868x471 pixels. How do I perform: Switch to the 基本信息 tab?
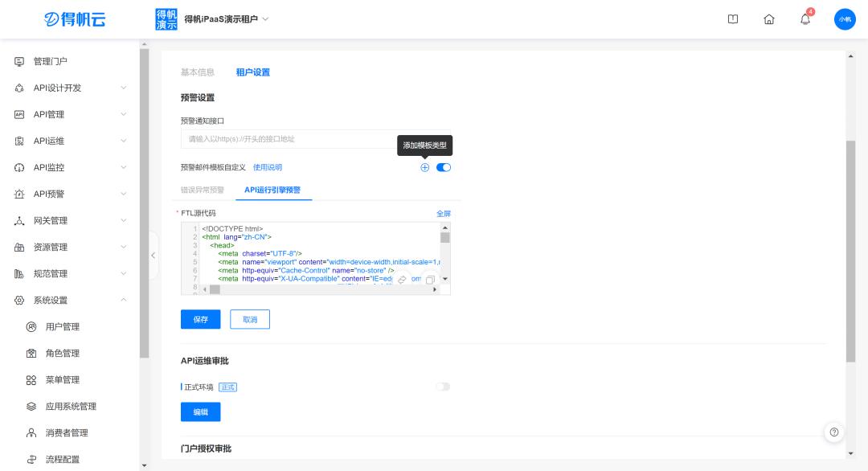coord(198,72)
